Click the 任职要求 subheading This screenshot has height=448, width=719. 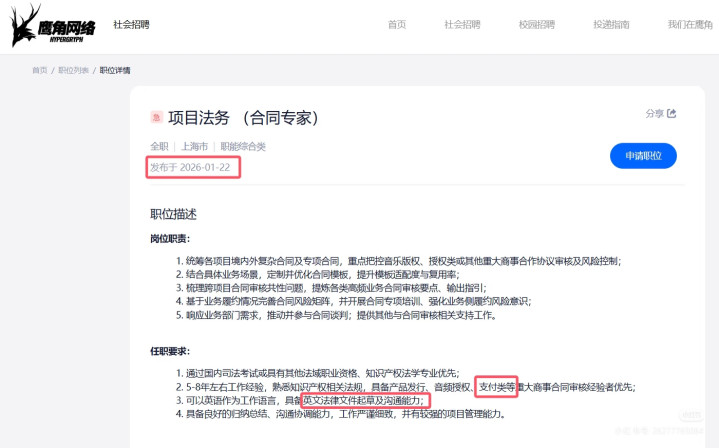click(x=170, y=351)
